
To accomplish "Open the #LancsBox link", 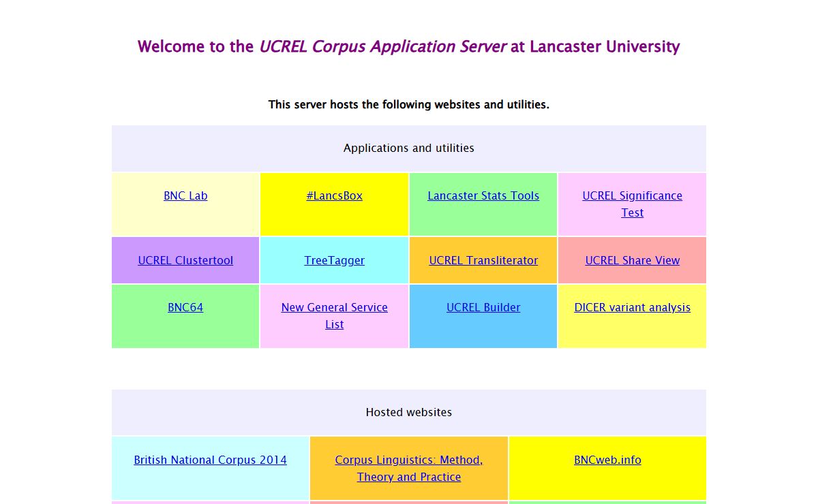I will pos(334,195).
